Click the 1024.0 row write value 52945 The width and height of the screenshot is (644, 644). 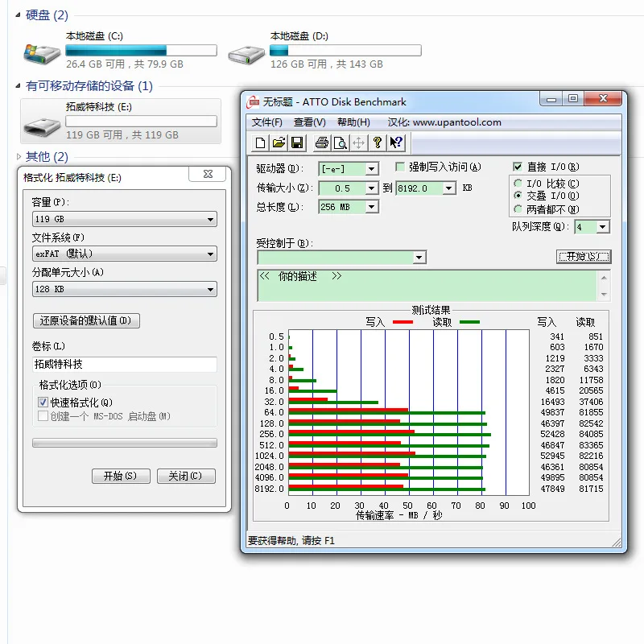(552, 456)
